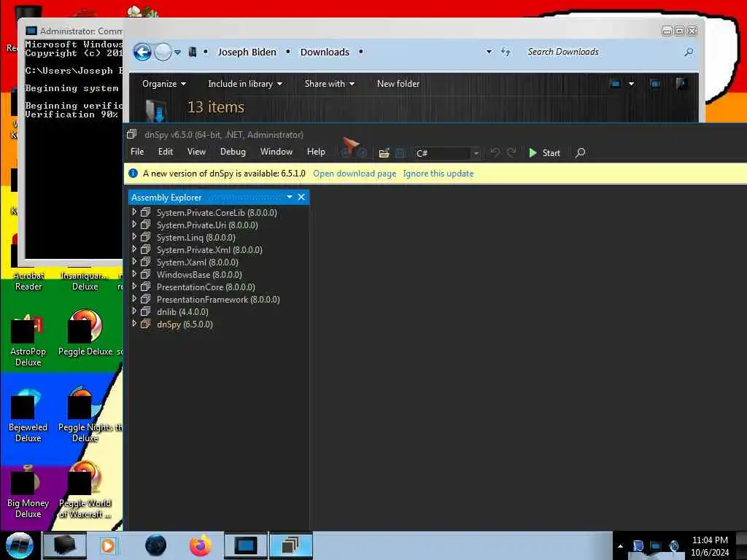Open Include in library dropdown in Explorer
Screen dimensions: 747x560
click(245, 84)
